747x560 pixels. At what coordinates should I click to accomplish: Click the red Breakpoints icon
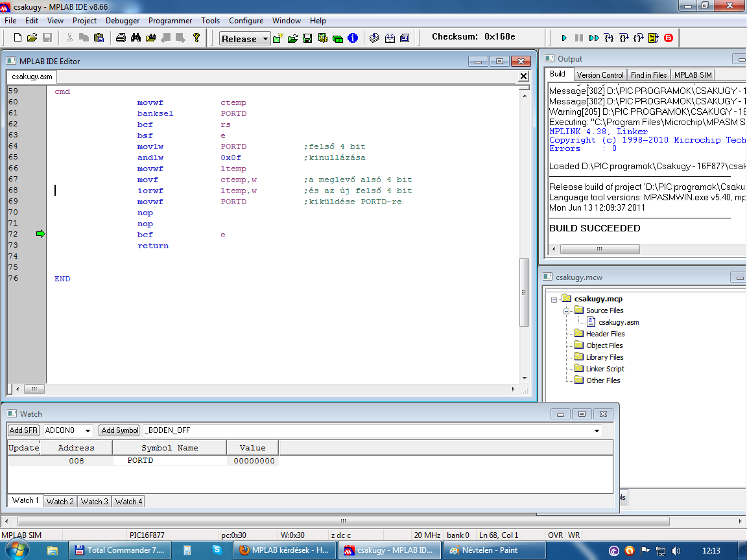pos(669,38)
